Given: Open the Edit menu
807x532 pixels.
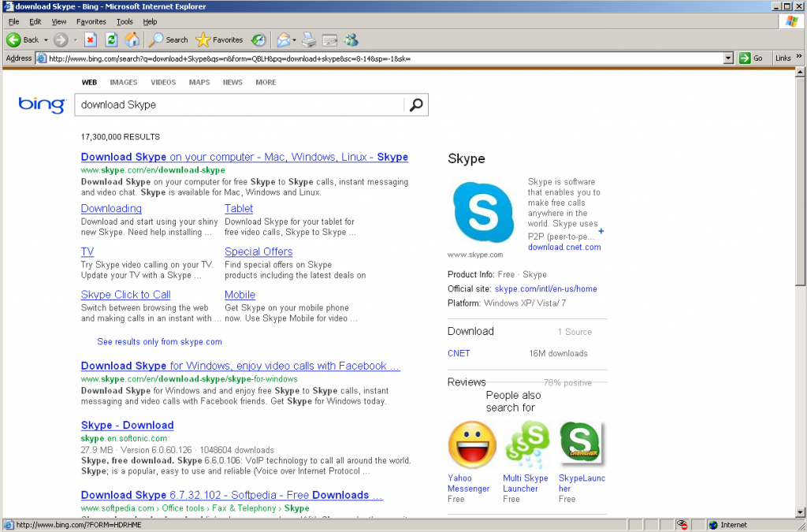Looking at the screenshot, I should (x=35, y=21).
